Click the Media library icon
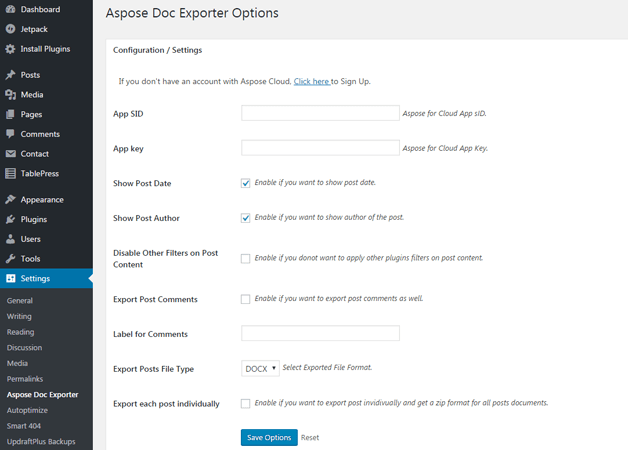628x450 pixels. 10,94
